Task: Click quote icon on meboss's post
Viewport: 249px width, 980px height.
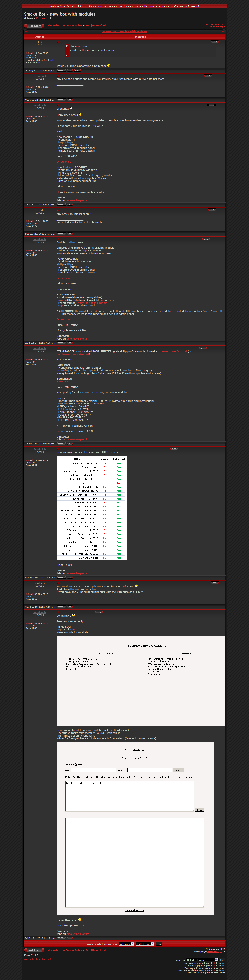Action: (215, 582)
